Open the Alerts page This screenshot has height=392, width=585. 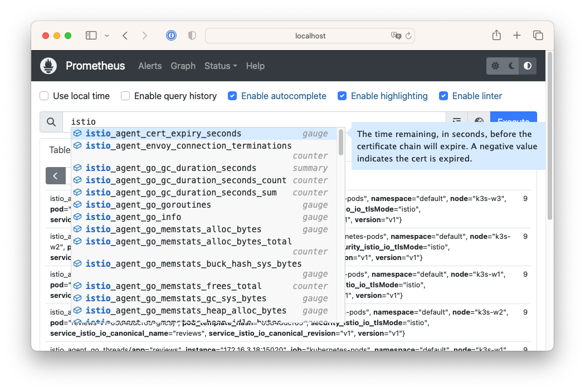(150, 66)
